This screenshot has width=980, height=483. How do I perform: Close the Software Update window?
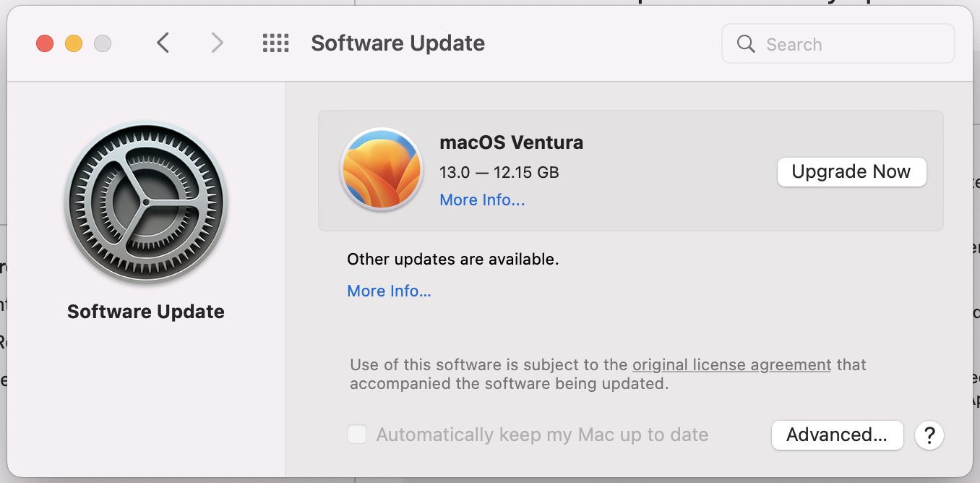coord(45,43)
